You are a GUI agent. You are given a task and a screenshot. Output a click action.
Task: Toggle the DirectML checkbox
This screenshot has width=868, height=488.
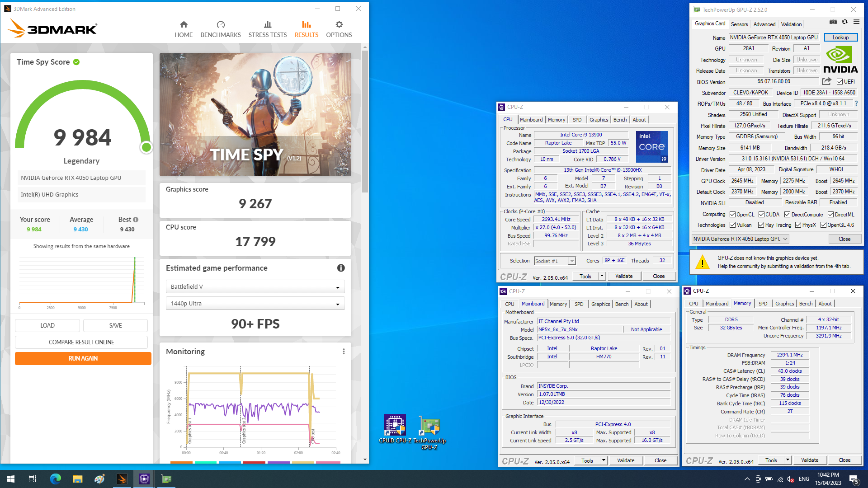(x=830, y=215)
